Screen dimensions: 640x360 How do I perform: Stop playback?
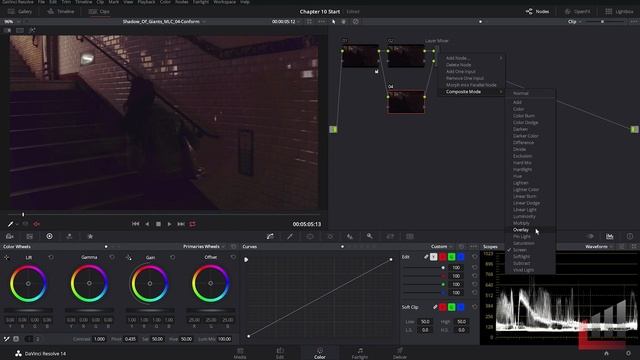(158, 224)
